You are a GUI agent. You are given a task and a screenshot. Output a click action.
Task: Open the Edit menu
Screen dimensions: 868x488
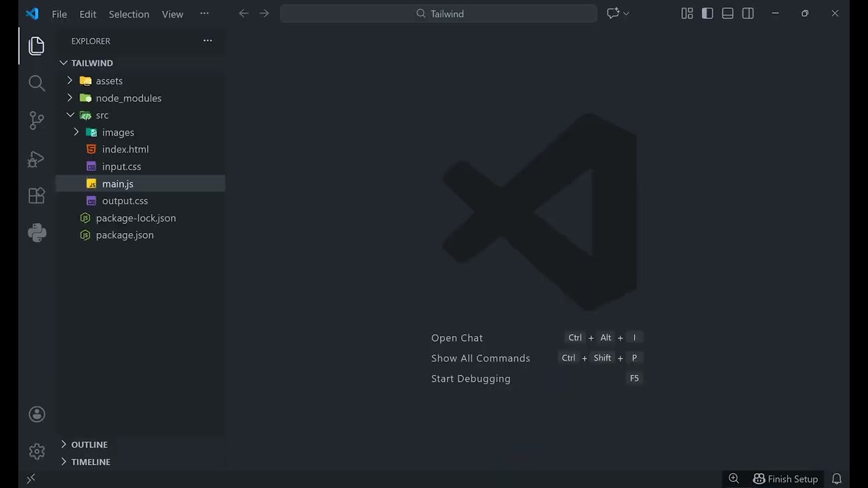pyautogui.click(x=88, y=14)
